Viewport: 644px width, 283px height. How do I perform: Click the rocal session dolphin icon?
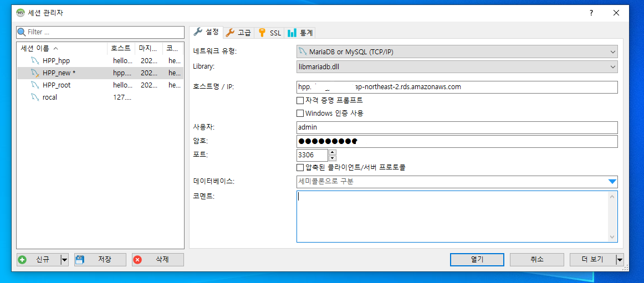(x=35, y=97)
